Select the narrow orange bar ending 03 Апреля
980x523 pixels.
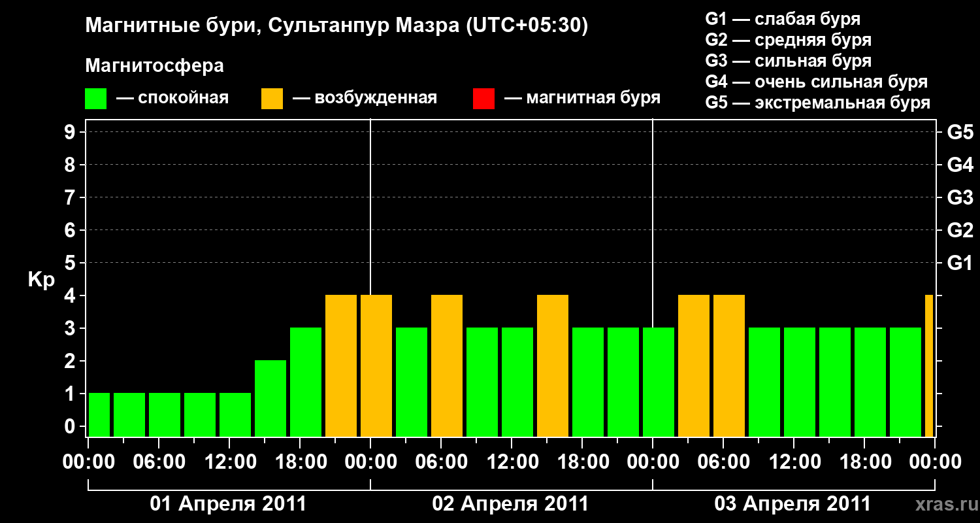pyautogui.click(x=929, y=365)
